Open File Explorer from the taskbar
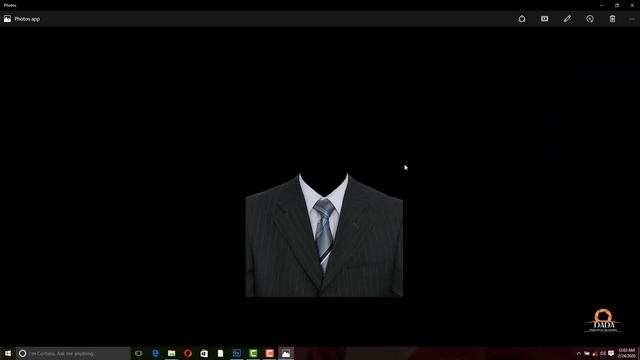640x360 pixels. tap(171, 353)
